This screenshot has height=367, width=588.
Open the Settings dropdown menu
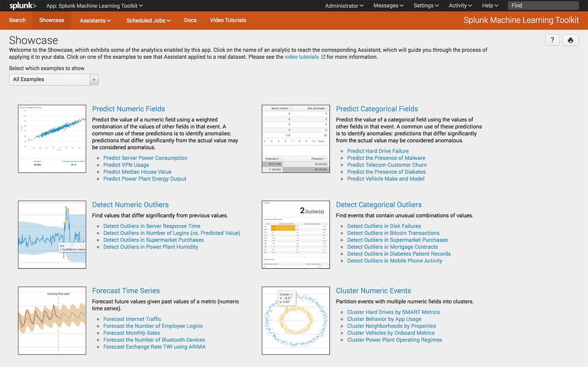(426, 6)
